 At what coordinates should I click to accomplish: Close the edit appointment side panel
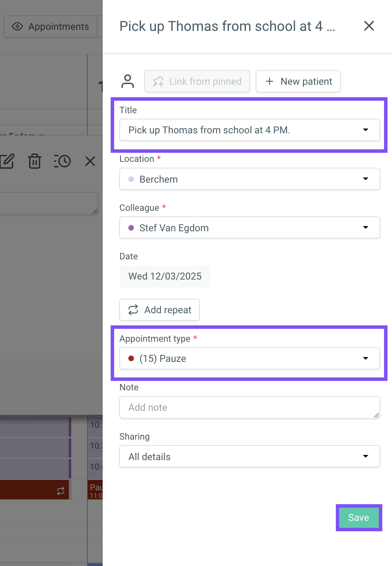coord(369,26)
